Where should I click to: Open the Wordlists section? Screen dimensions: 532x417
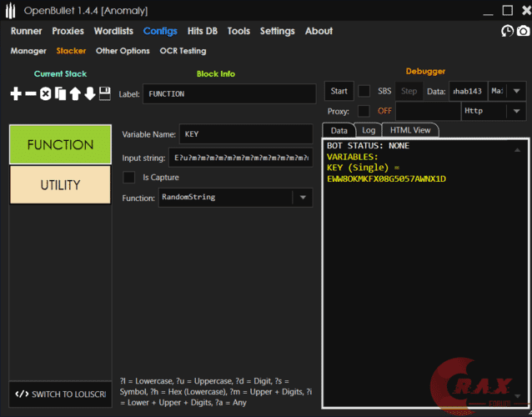pos(113,31)
